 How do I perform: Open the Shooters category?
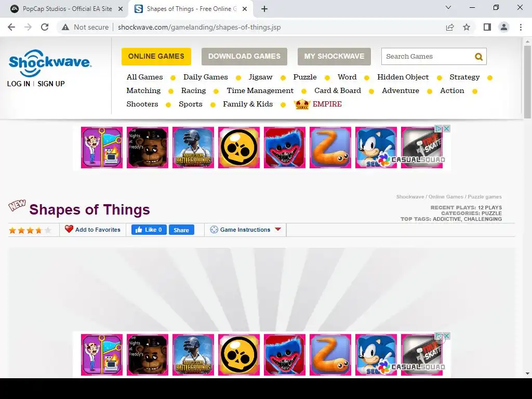pyautogui.click(x=142, y=104)
